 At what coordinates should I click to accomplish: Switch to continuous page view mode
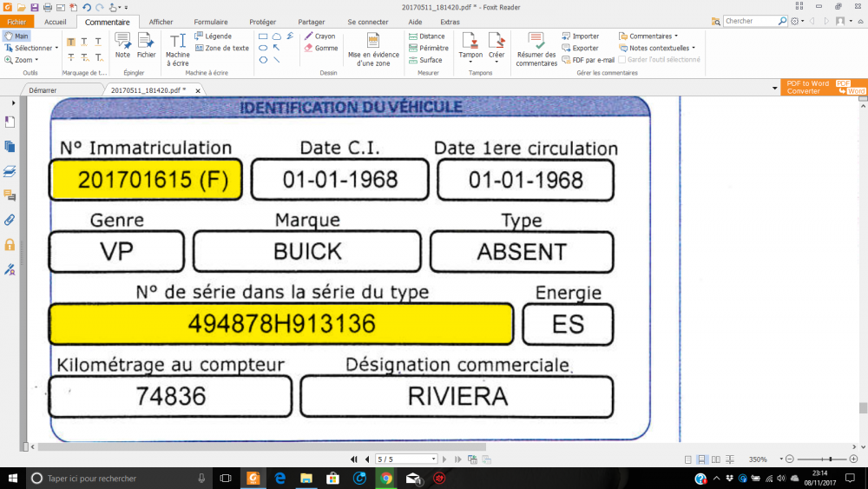coord(701,459)
